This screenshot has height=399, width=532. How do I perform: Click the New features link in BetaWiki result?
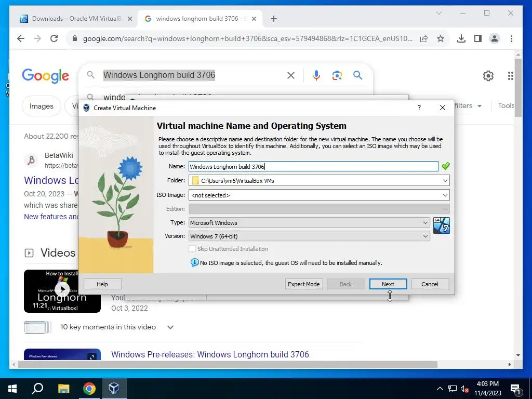[51, 217]
